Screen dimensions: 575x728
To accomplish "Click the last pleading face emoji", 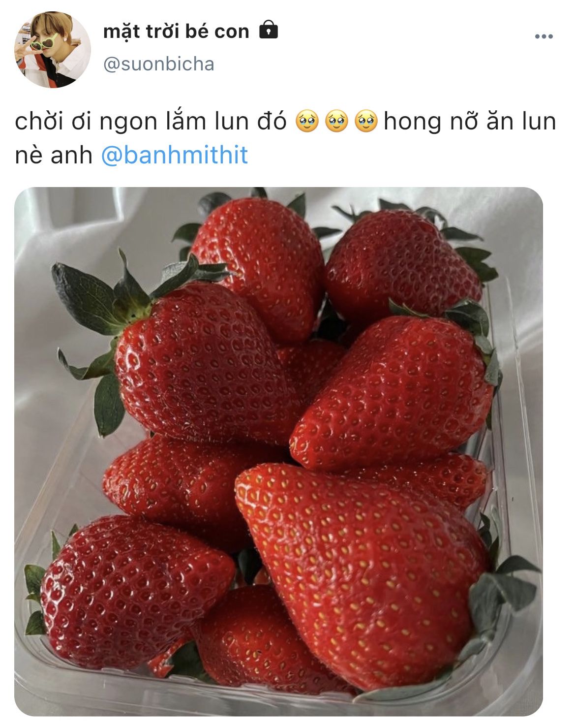I will pyautogui.click(x=366, y=121).
